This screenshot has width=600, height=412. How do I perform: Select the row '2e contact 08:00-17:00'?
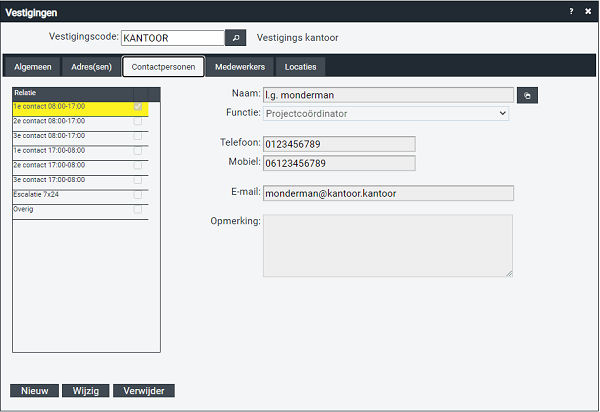point(81,124)
